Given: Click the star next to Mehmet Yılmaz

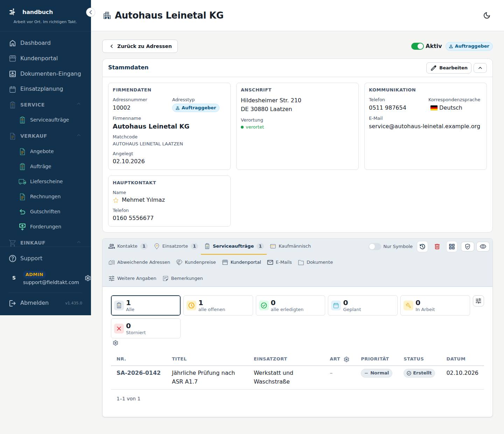Looking at the screenshot, I should coord(116,200).
